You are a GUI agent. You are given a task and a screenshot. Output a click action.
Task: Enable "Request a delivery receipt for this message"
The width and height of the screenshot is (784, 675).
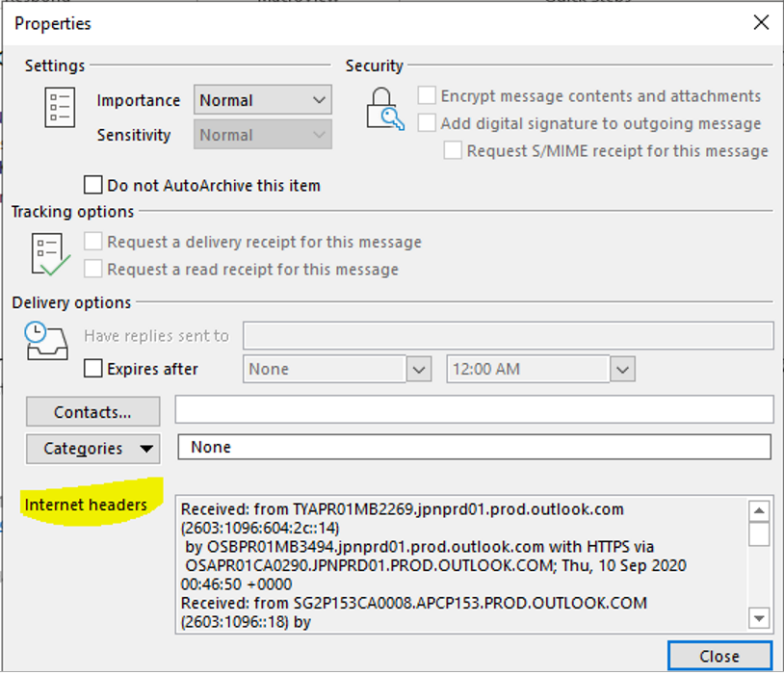(92, 241)
